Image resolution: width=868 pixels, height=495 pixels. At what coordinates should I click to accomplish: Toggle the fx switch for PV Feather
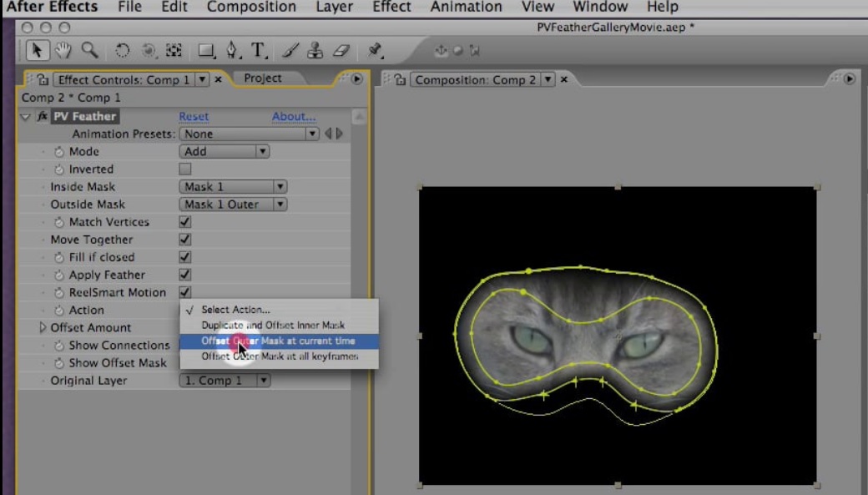point(42,116)
